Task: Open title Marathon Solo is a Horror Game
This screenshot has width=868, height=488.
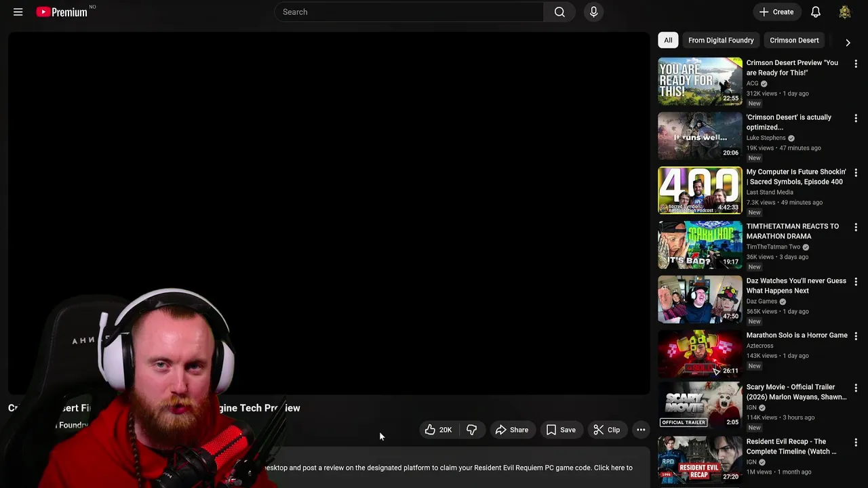Action: [x=797, y=335]
